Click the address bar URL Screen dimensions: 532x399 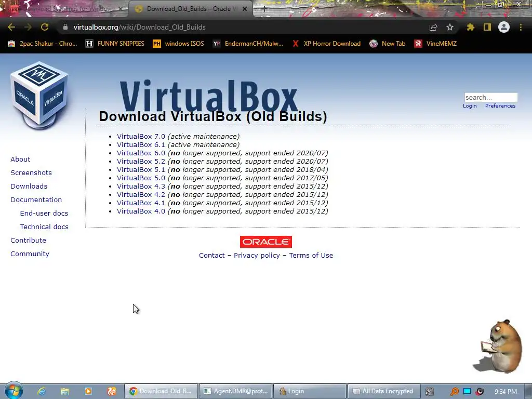[139, 27]
